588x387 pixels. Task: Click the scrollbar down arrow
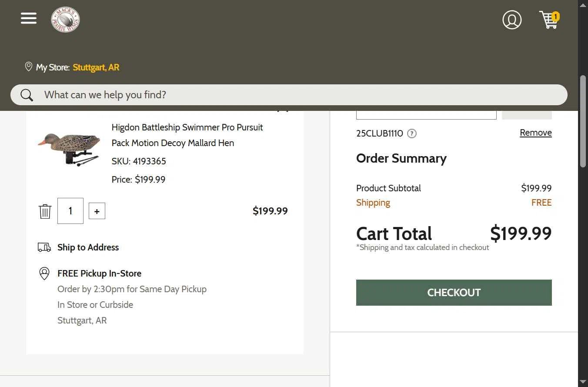[x=583, y=382]
